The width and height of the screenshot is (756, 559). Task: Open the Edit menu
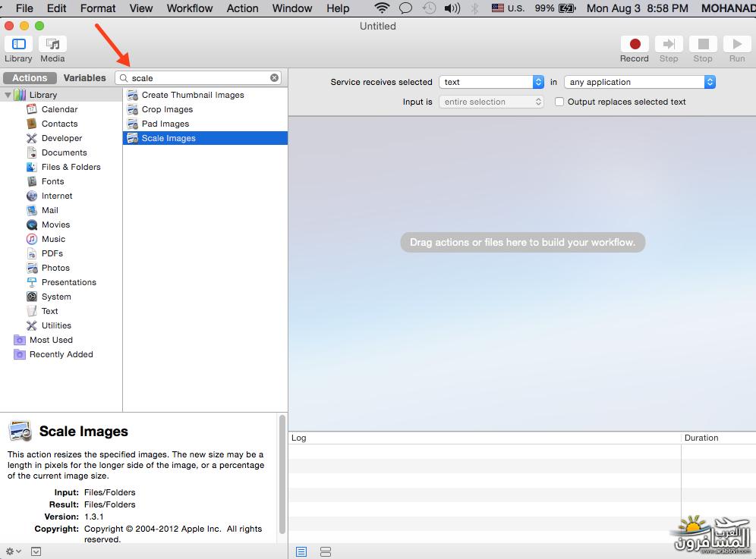(x=57, y=8)
